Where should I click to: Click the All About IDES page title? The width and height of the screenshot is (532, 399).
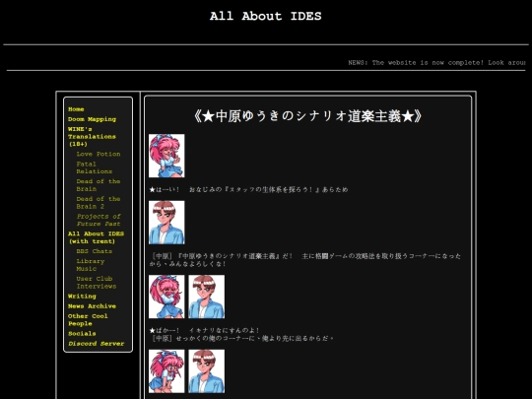266,16
